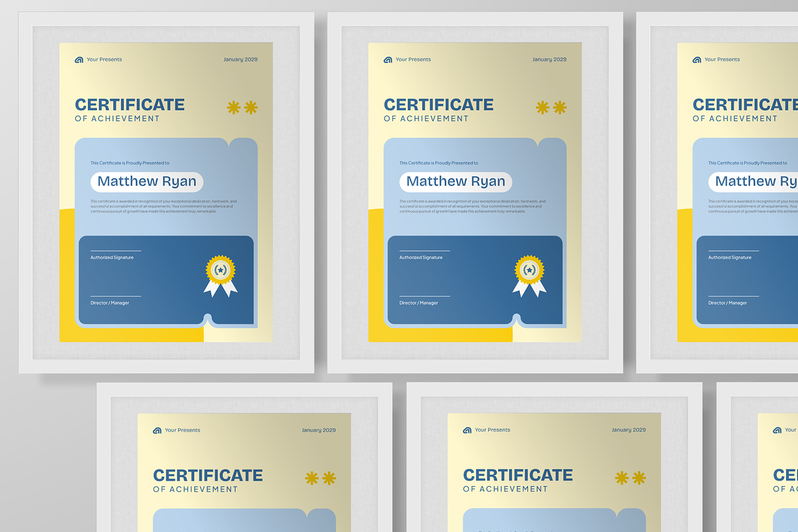Screen dimensions: 798x532
Task: Click the yellow asterisk pair on the bottom-middle certificate
Action: coord(630,478)
